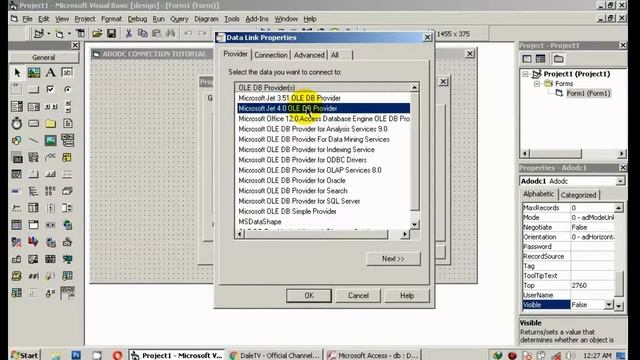Select the VScrollBar control in the toolbox
The height and width of the screenshot is (360, 640).
67,107
